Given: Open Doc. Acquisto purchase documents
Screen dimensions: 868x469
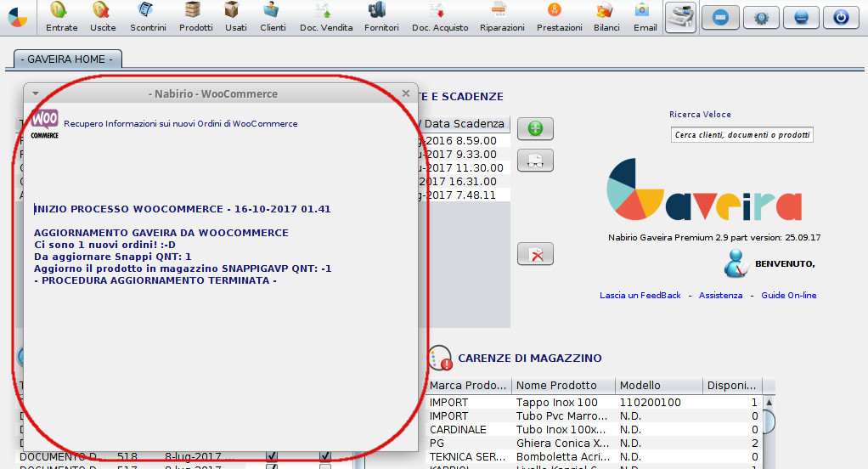Looking at the screenshot, I should point(440,17).
